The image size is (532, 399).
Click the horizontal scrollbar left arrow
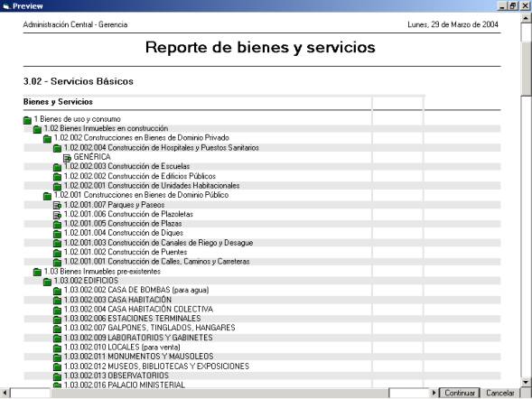click(x=5, y=393)
